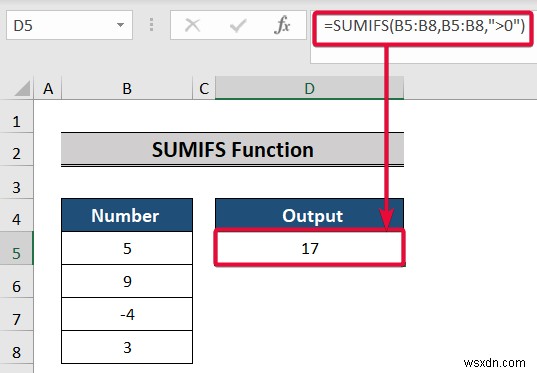Expand the Name Box dropdown arrow
Image resolution: width=537 pixels, height=373 pixels.
[120, 25]
